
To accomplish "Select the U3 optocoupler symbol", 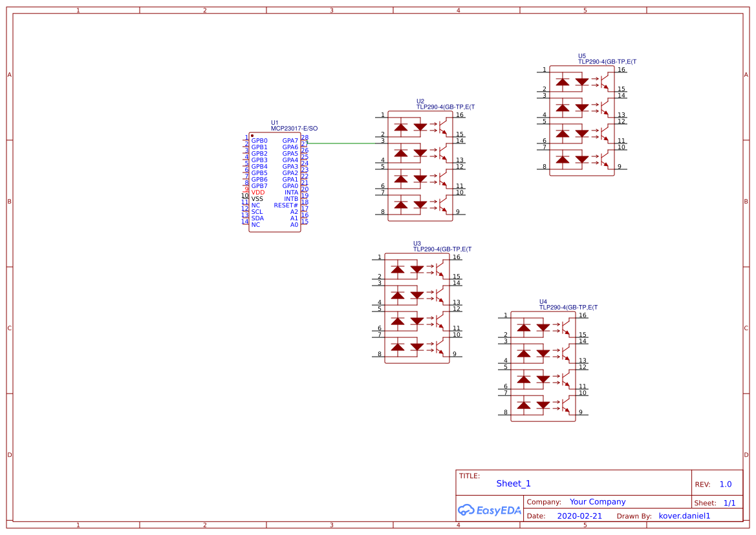I will coord(416,308).
